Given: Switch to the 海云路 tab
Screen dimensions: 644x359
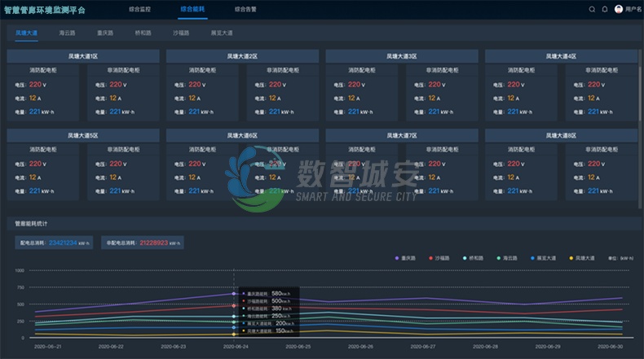Looking at the screenshot, I should pyautogui.click(x=67, y=33).
